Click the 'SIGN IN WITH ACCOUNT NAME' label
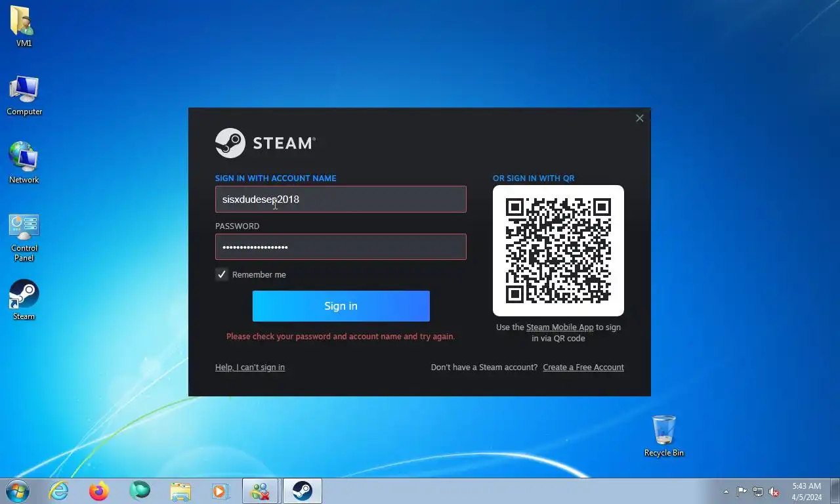 276,178
